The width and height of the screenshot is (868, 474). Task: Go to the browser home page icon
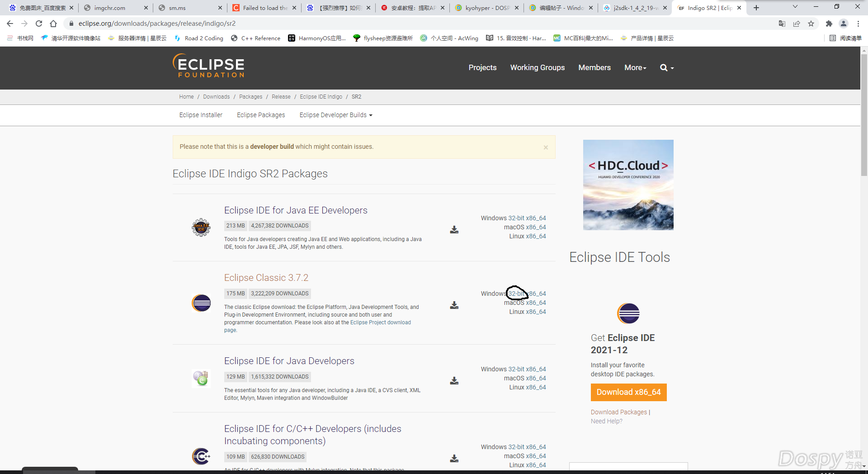click(x=53, y=24)
